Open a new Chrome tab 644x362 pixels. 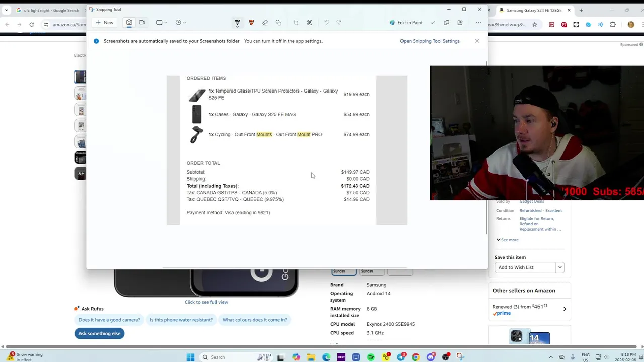pos(581,10)
